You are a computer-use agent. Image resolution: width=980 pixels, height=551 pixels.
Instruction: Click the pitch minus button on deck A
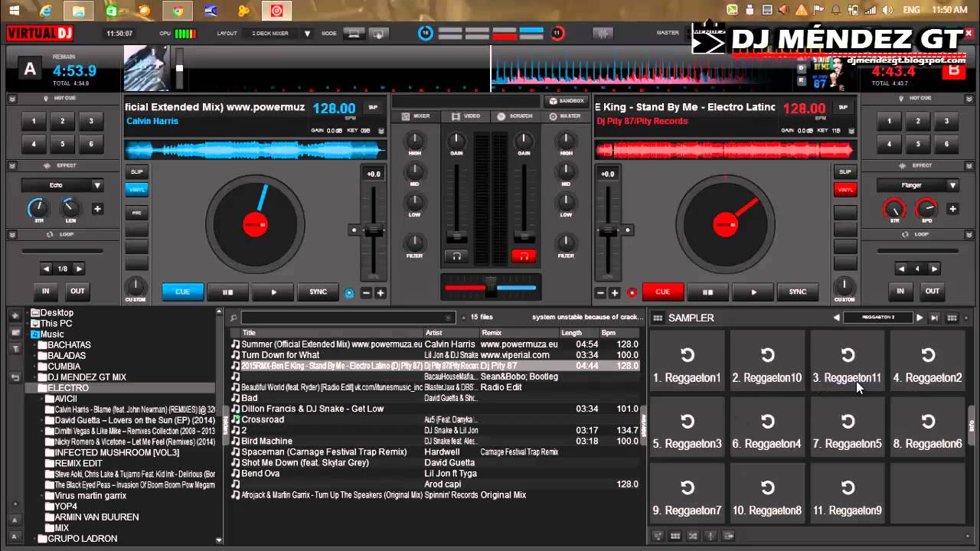click(x=367, y=293)
